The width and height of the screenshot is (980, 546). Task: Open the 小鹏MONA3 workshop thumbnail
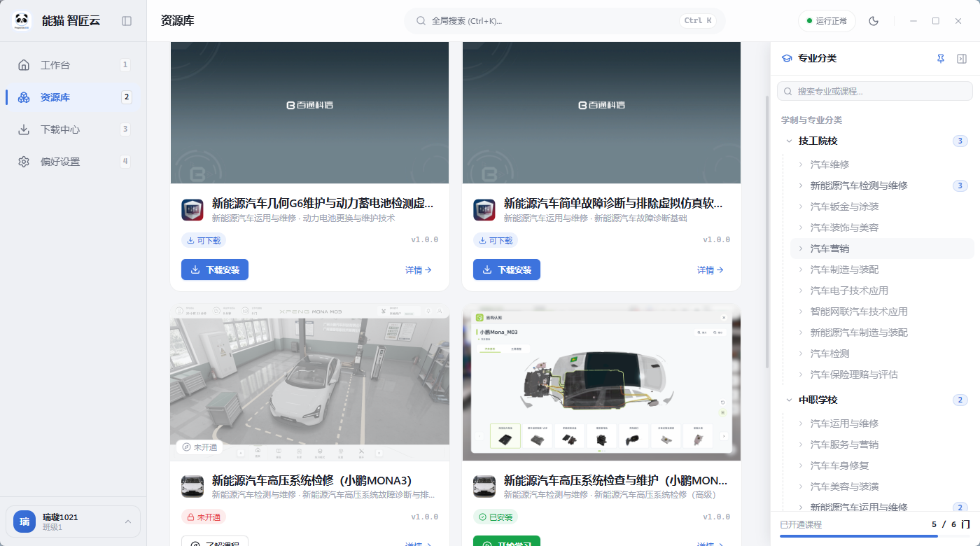tap(309, 382)
